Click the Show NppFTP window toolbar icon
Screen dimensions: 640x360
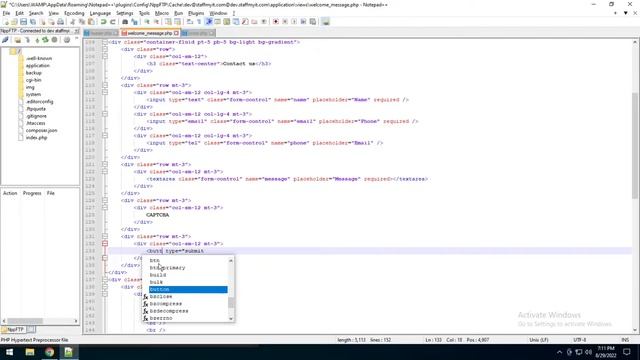click(325, 22)
